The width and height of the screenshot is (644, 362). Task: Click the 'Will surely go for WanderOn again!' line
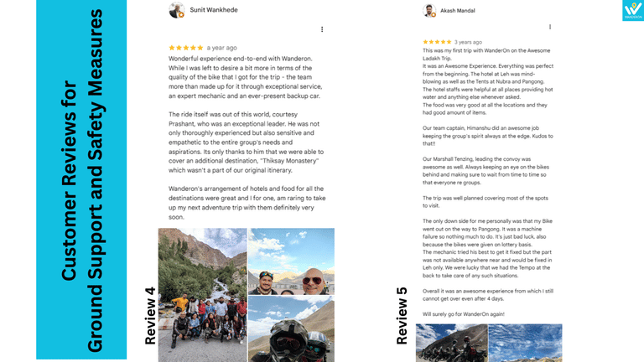coord(463,314)
